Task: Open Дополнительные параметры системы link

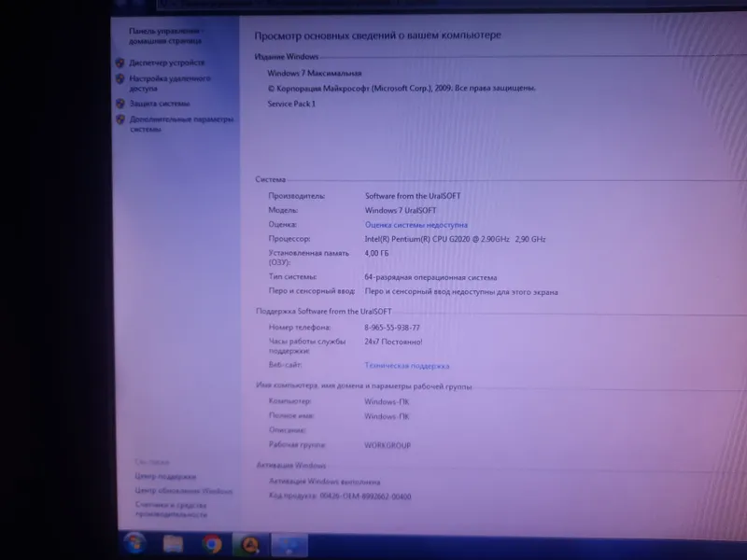Action: pos(181,124)
